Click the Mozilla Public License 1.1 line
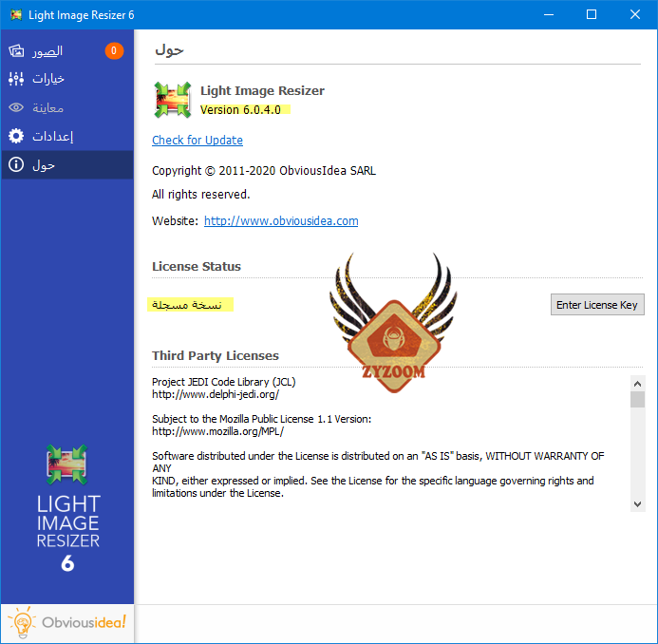The width and height of the screenshot is (658, 644). point(261,419)
